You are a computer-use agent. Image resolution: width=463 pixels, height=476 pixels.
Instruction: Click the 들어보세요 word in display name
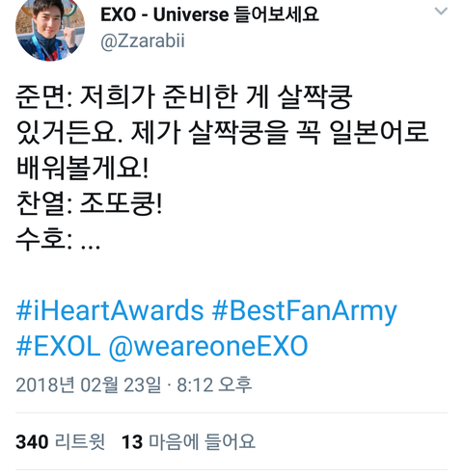(x=277, y=14)
